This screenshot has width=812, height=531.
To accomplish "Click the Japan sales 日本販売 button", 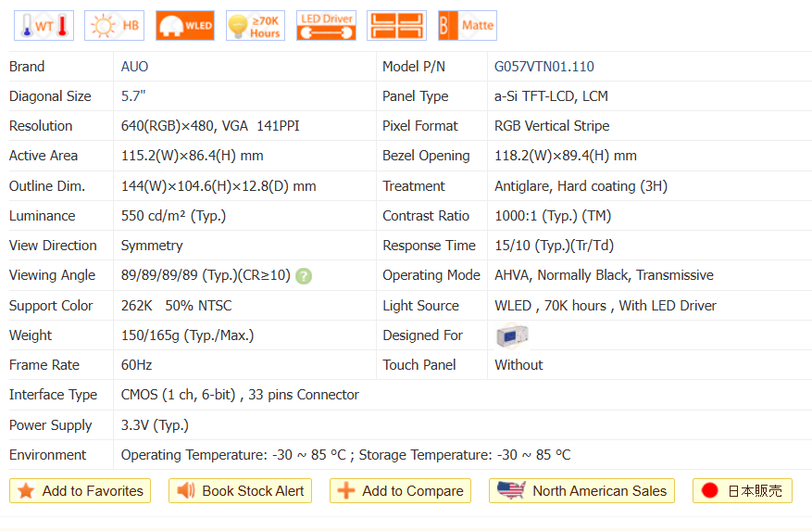I will [742, 491].
